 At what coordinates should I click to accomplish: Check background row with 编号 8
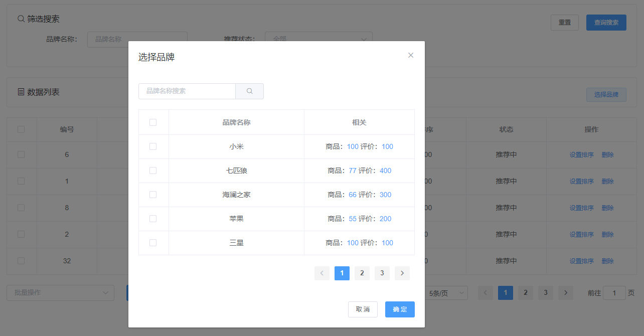point(21,208)
